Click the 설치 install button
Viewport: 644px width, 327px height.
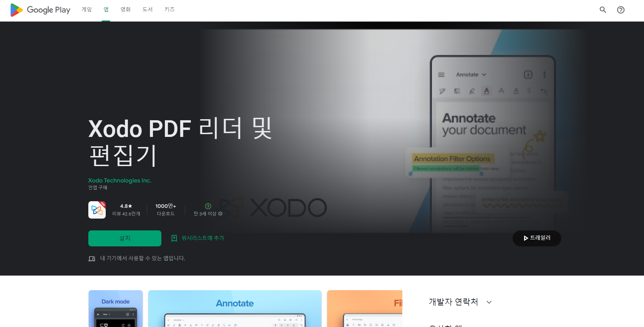tap(124, 238)
